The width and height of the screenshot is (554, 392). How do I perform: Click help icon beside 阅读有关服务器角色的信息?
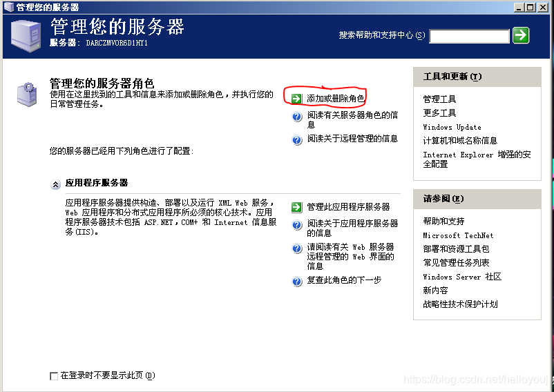(297, 117)
